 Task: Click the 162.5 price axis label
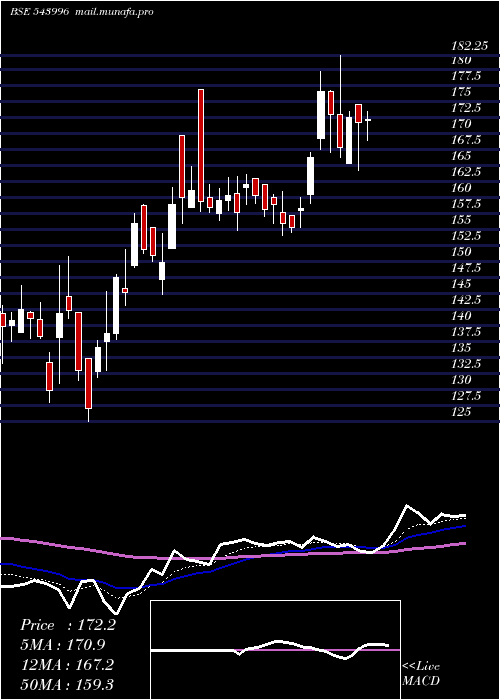click(x=466, y=172)
